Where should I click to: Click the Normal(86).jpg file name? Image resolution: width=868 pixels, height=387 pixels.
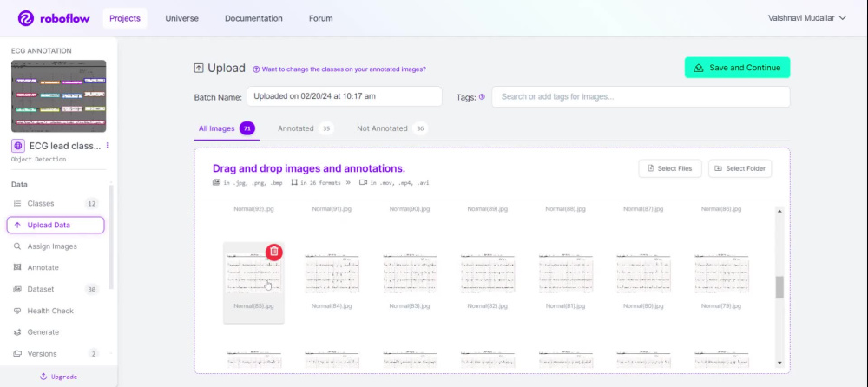[721, 209]
